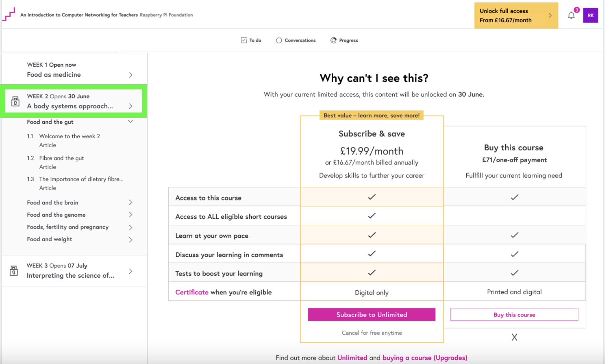
Task: Click the Conversations bubble icon
Action: coord(279,40)
